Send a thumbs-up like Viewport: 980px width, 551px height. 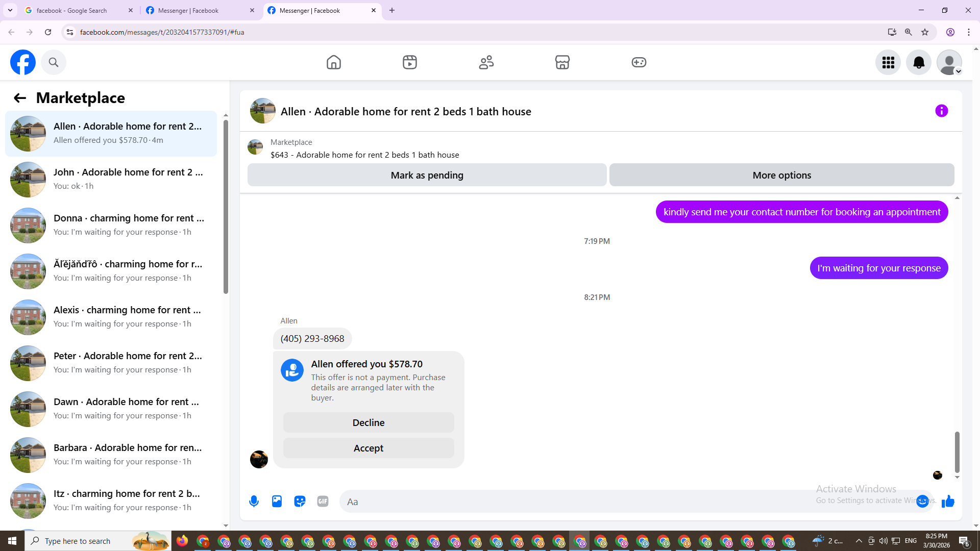(948, 502)
